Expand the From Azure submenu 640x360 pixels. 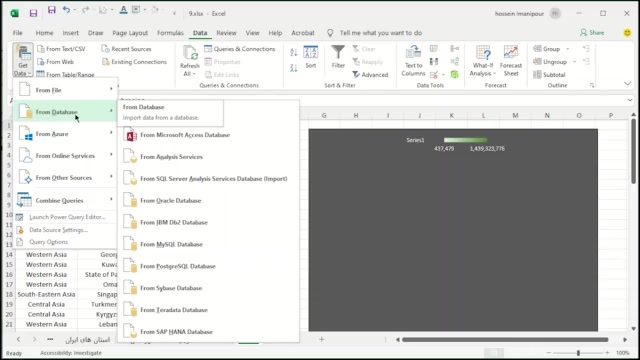pos(66,134)
